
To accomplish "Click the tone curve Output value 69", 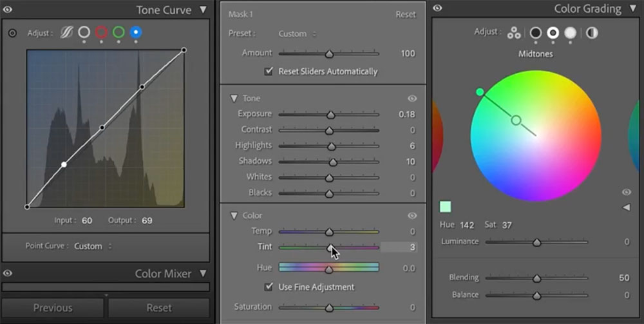I will click(147, 220).
